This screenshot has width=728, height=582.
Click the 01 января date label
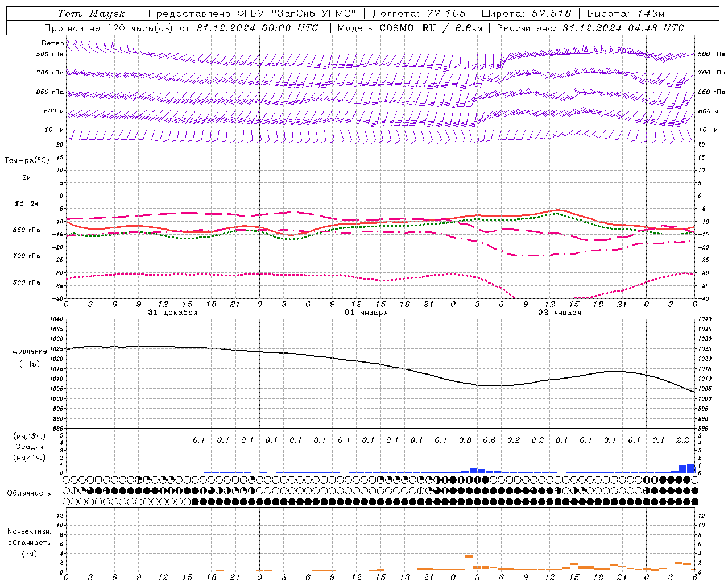[366, 313]
